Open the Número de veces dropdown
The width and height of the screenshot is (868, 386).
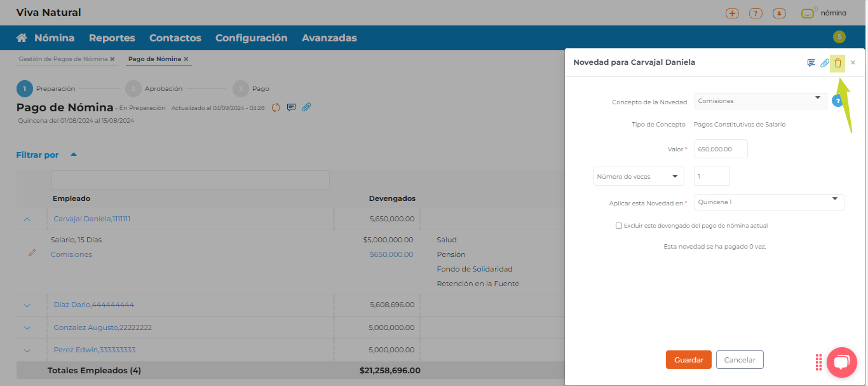point(638,176)
